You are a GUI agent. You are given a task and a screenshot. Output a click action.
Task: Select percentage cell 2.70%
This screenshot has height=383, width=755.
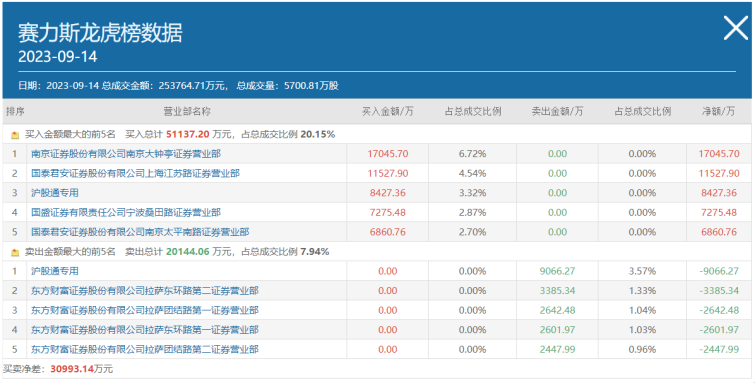pos(472,232)
